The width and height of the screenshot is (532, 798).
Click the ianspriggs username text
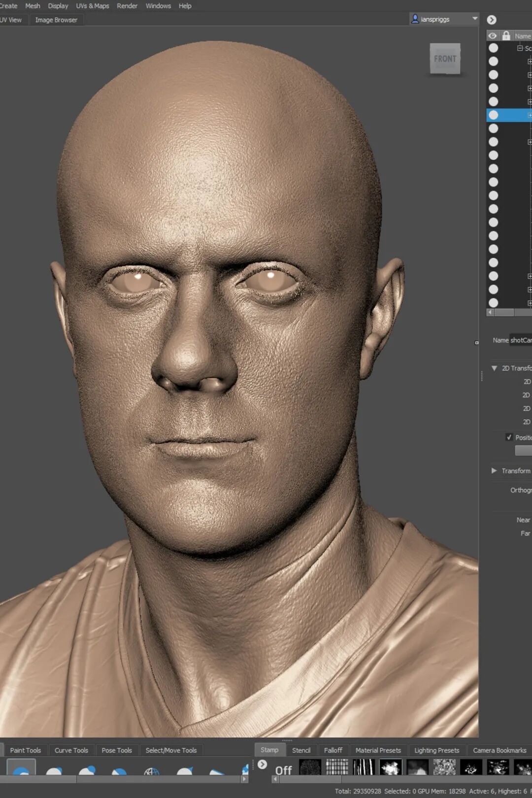point(435,19)
